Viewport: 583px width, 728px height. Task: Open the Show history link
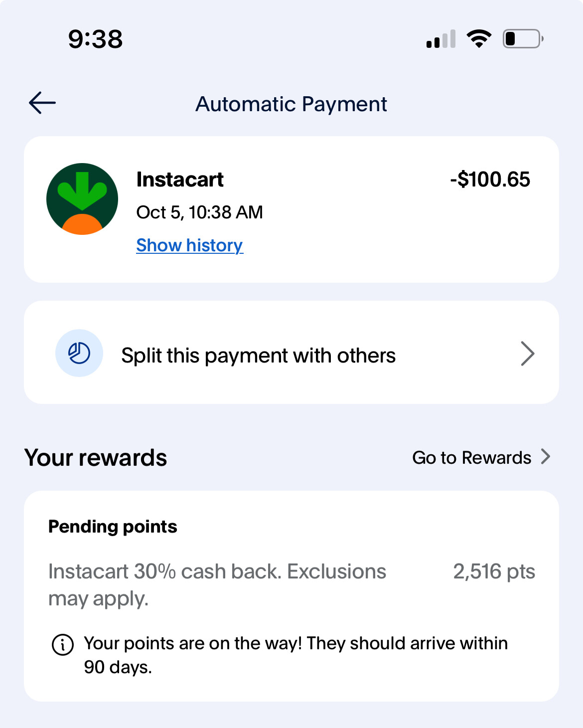pyautogui.click(x=189, y=245)
